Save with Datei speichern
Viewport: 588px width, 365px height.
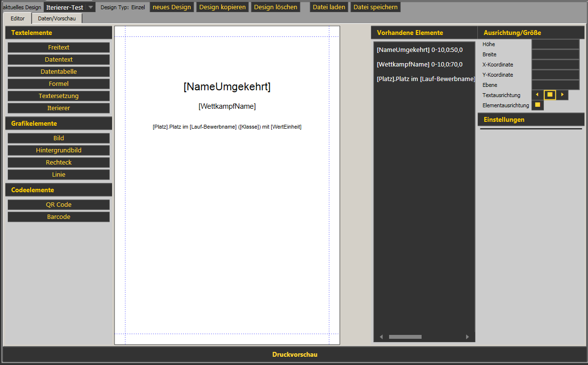click(376, 7)
